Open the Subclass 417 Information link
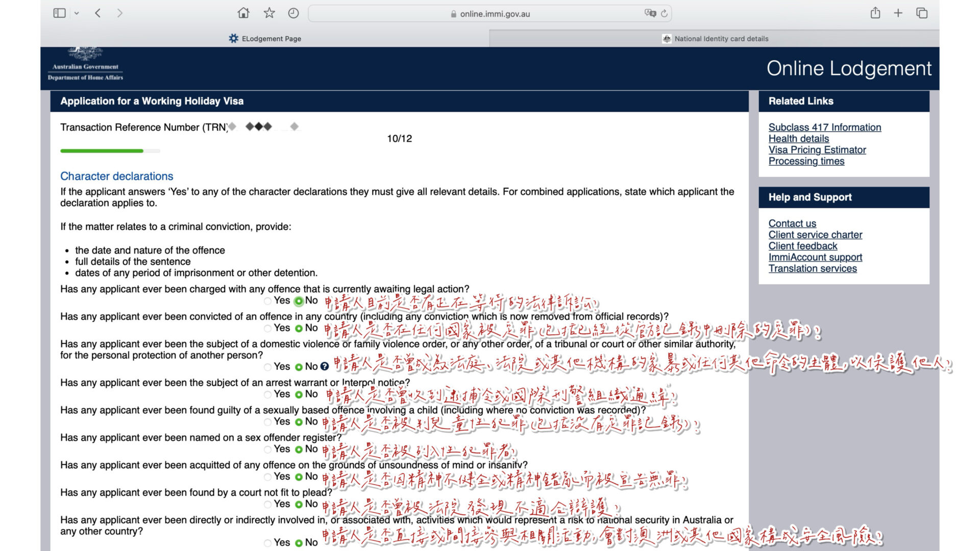This screenshot has width=980, height=551. pyautogui.click(x=824, y=128)
